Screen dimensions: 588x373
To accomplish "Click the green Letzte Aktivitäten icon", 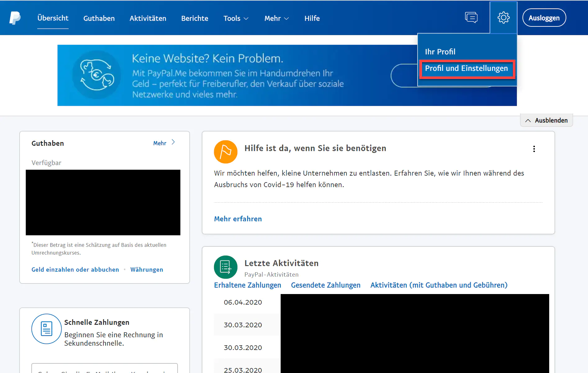I will click(225, 267).
